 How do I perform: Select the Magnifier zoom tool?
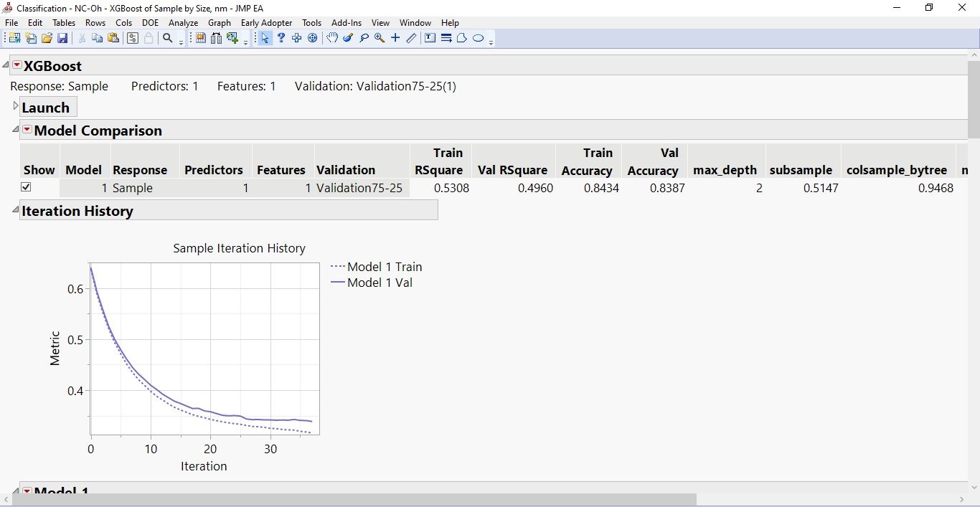[379, 37]
